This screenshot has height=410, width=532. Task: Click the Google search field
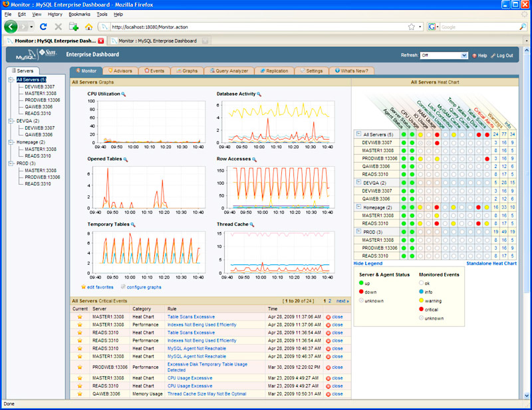pyautogui.click(x=479, y=27)
